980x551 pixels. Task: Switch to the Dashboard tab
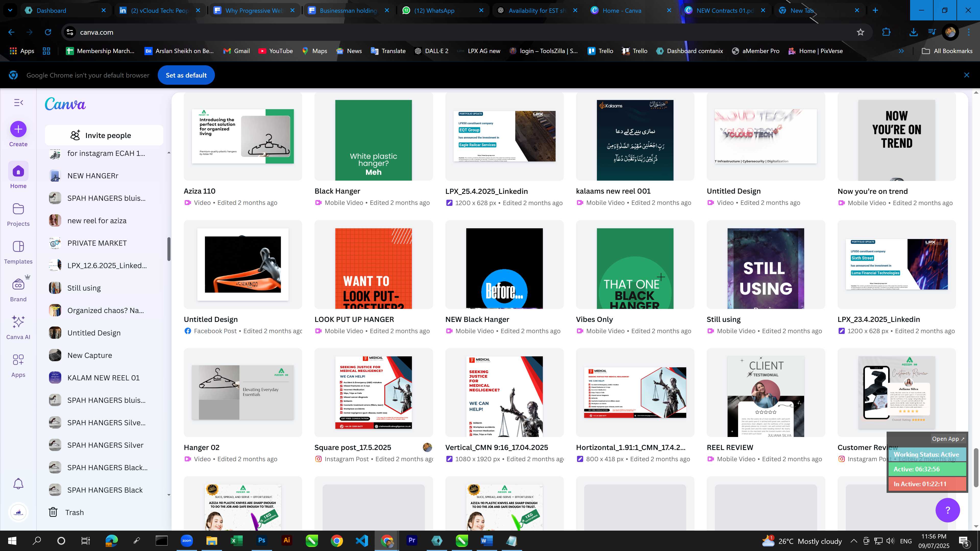pyautogui.click(x=65, y=10)
